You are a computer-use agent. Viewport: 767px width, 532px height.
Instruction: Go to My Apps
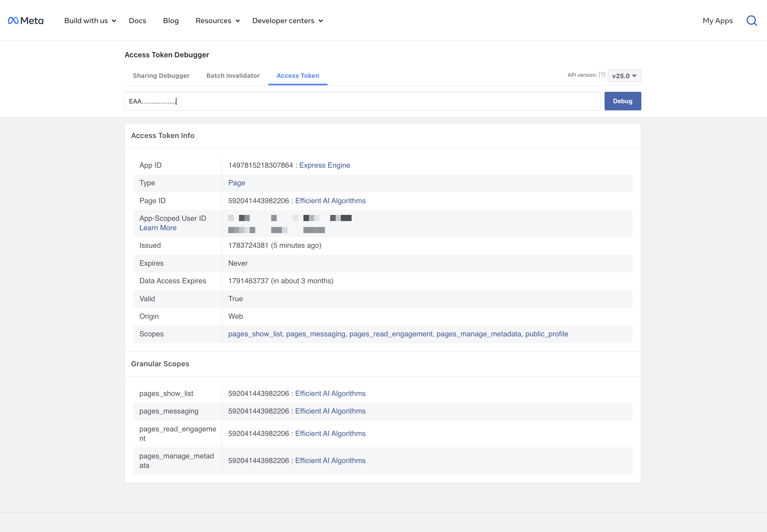click(x=717, y=21)
